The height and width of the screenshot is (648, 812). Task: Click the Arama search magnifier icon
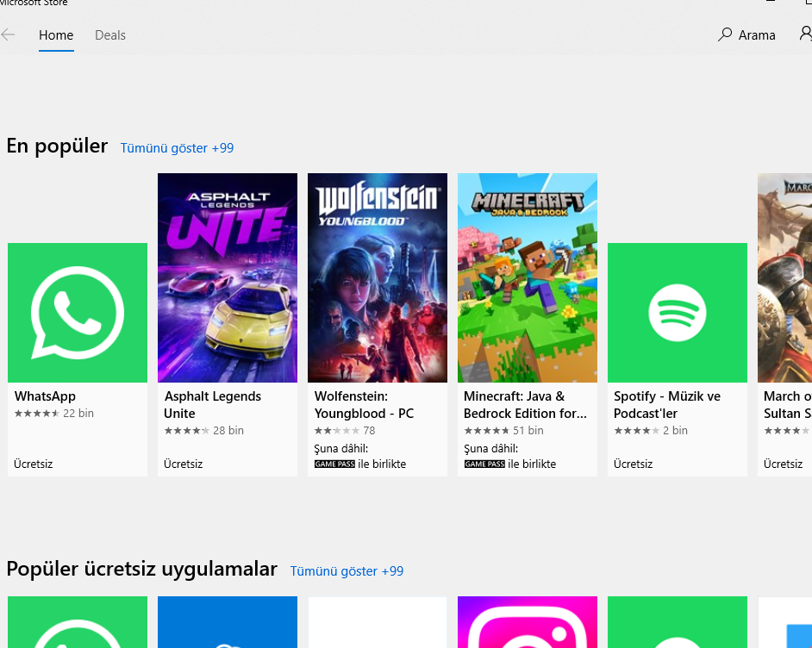pos(725,34)
